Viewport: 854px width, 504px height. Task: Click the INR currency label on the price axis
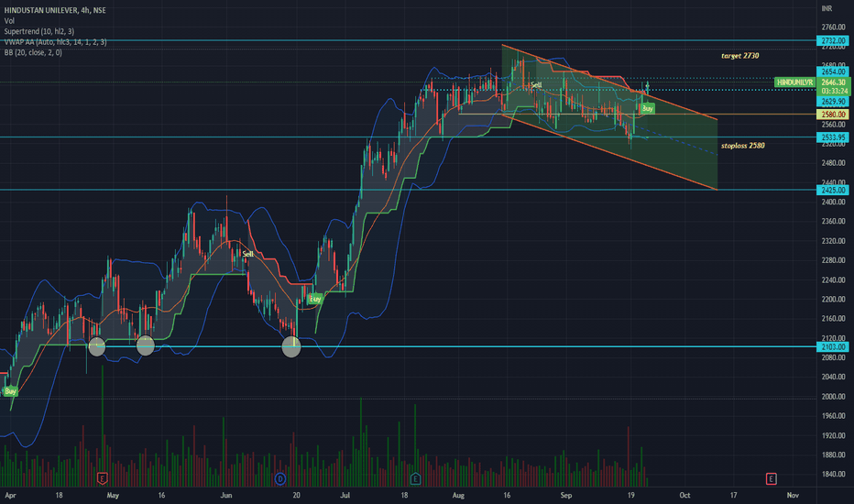[827, 8]
